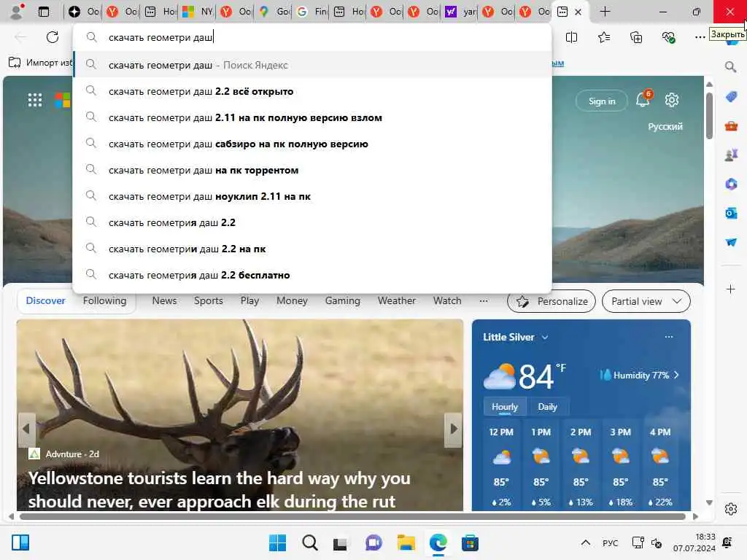This screenshot has height=560, width=747.
Task: Open the sidebar Microsoft 365 icon
Action: pos(731,184)
